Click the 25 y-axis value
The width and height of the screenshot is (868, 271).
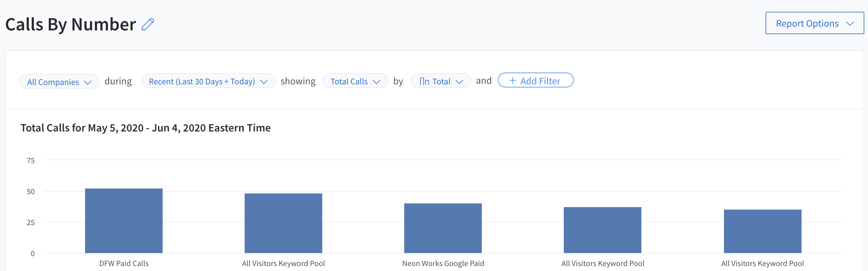point(31,223)
